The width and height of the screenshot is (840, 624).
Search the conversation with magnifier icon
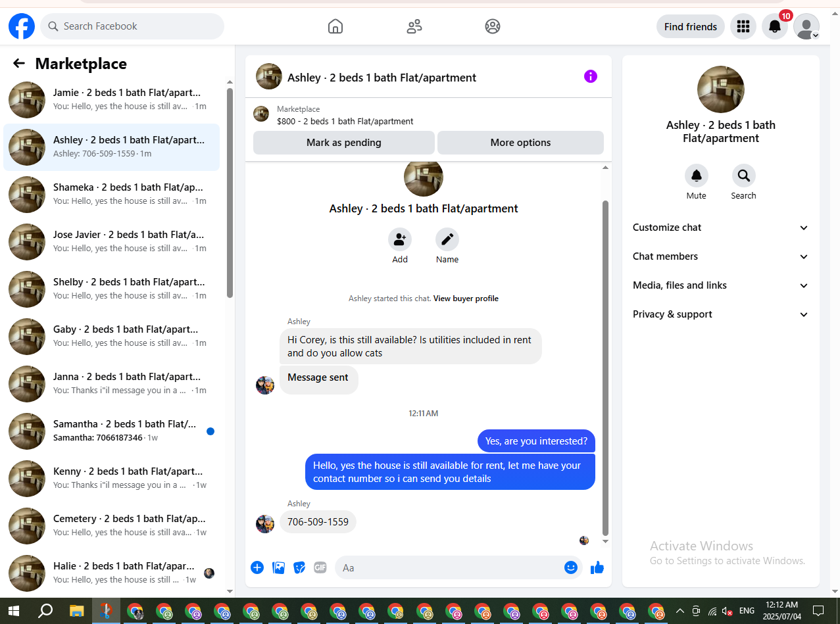[744, 176]
